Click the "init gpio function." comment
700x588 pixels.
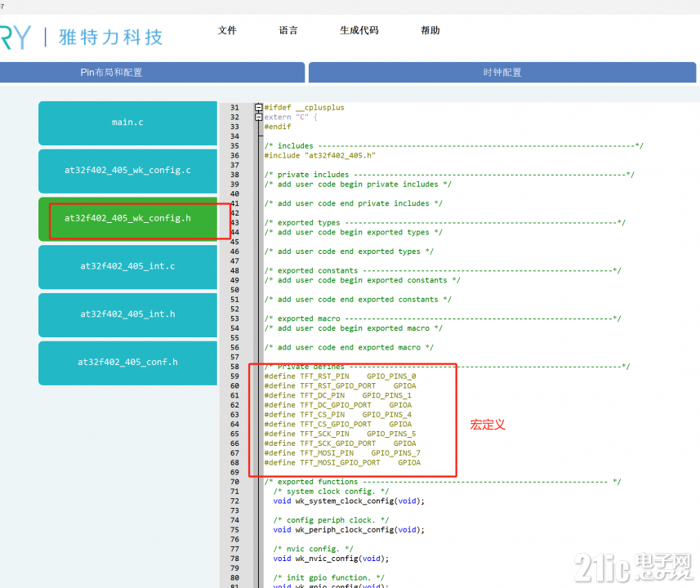point(328,577)
